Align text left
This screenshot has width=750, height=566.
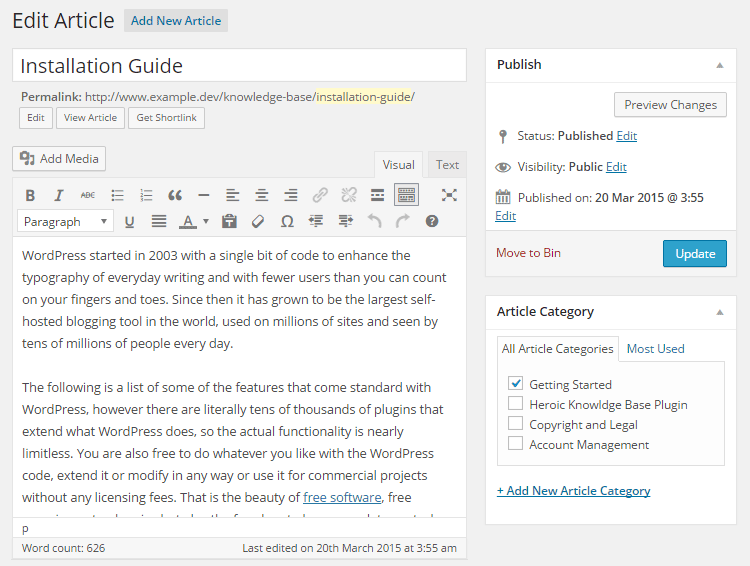[233, 195]
